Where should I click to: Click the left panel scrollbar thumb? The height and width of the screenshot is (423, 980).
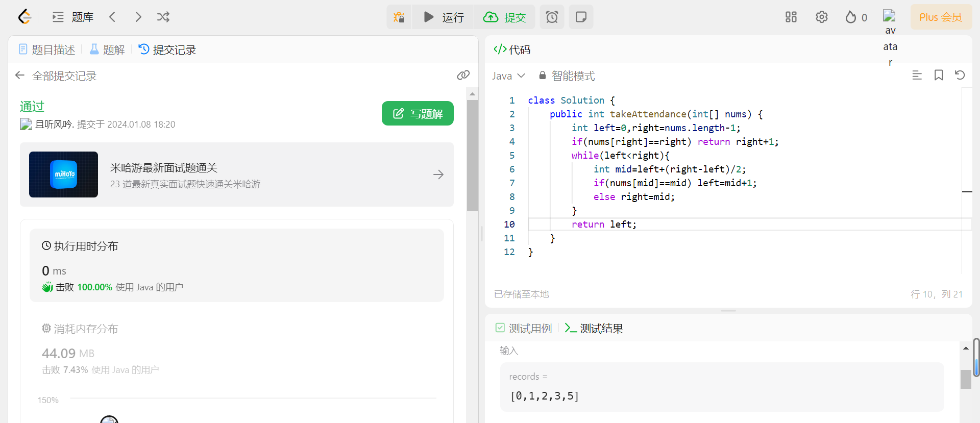tap(472, 156)
